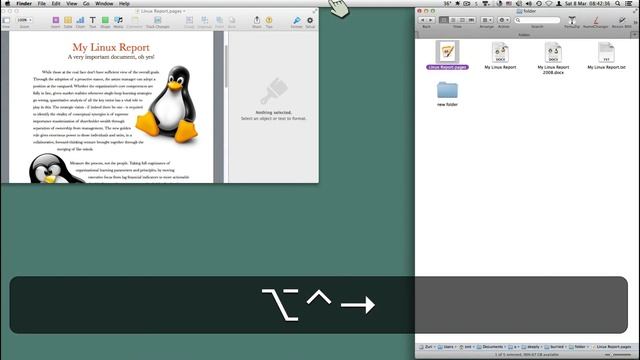Click the Front arrange icon in Pages

220,22
